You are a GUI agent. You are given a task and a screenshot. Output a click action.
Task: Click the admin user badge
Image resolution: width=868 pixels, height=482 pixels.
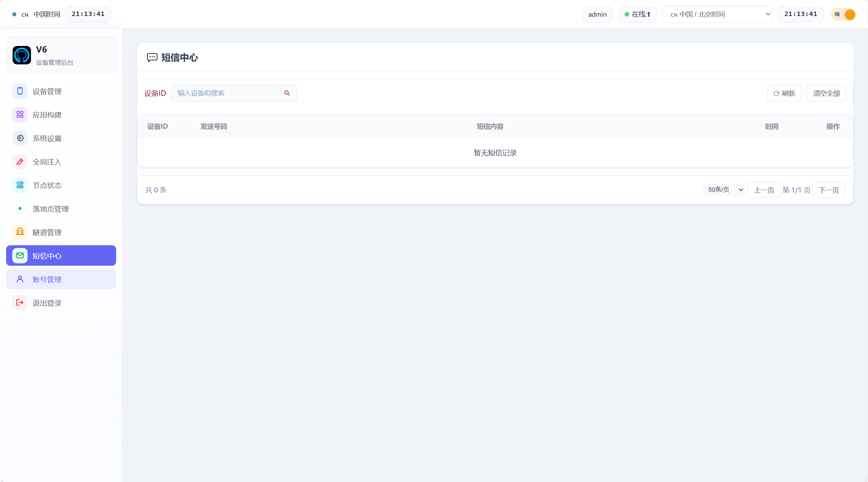(597, 14)
